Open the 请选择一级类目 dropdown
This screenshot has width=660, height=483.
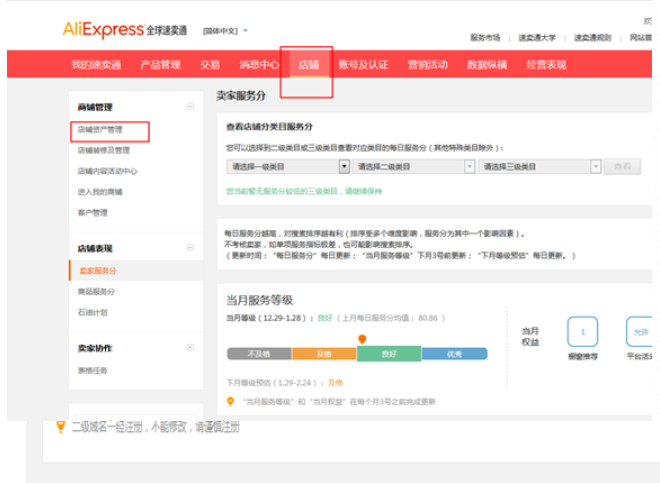288,167
